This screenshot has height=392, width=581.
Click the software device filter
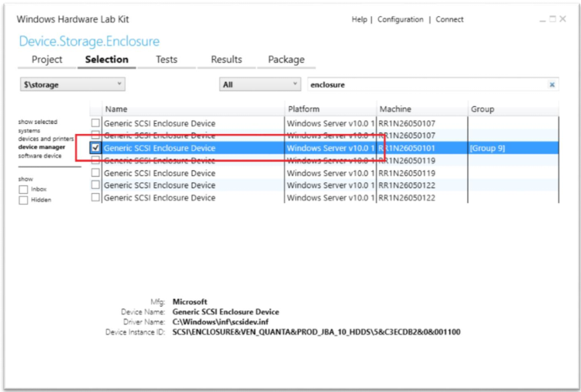point(40,156)
